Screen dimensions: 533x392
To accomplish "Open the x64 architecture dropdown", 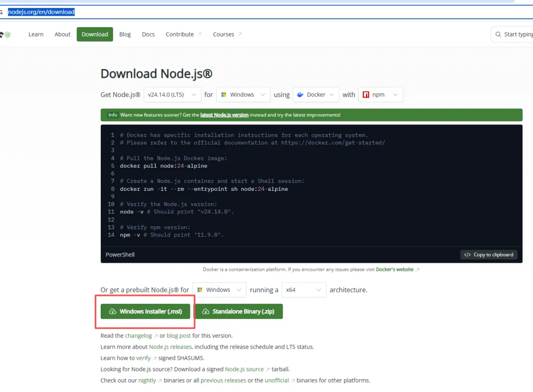I will pos(304,290).
